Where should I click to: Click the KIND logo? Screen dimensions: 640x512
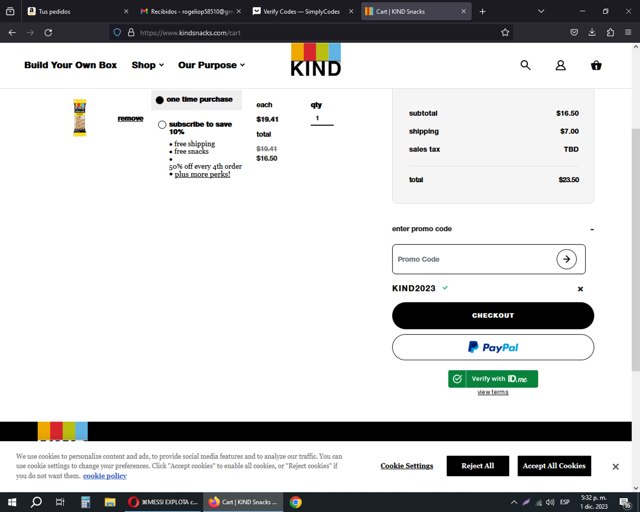316,60
